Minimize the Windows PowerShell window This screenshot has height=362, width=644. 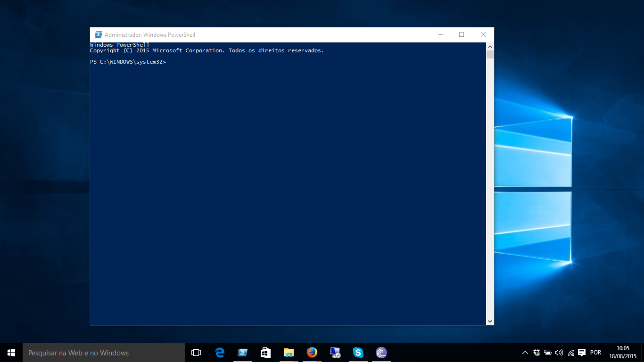pyautogui.click(x=440, y=34)
